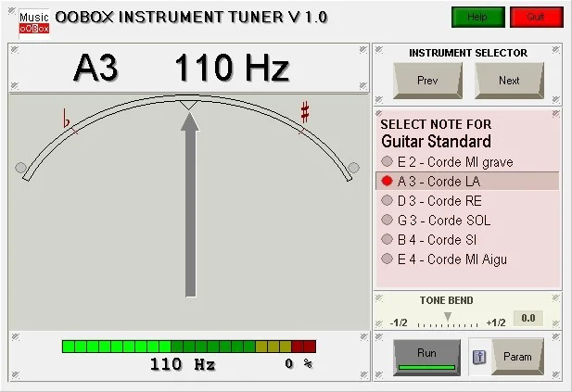Screen dimensions: 572x392
Task: Click the left gray indicator light on the meter
Action: [x=20, y=168]
